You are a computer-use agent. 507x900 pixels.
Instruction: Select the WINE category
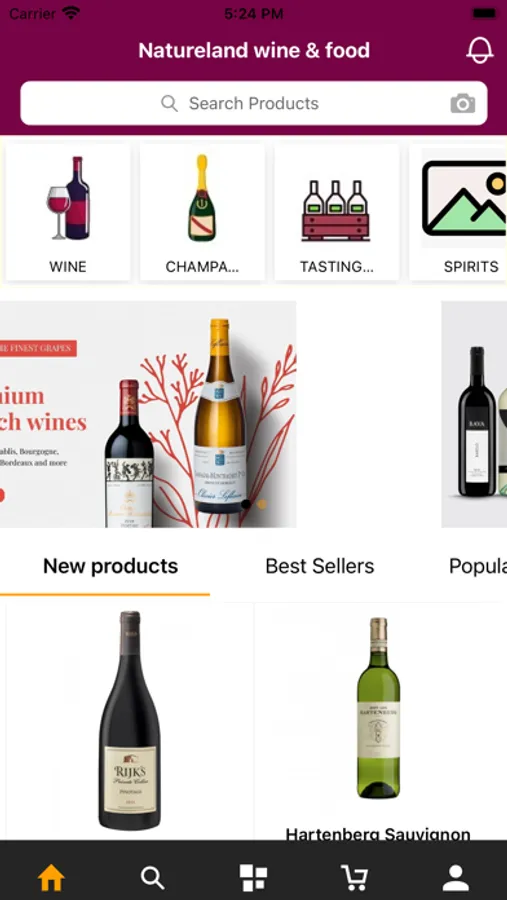click(x=68, y=212)
